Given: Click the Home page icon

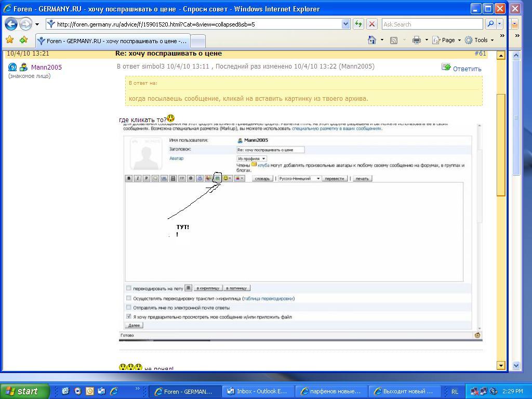Looking at the screenshot, I should (x=371, y=40).
